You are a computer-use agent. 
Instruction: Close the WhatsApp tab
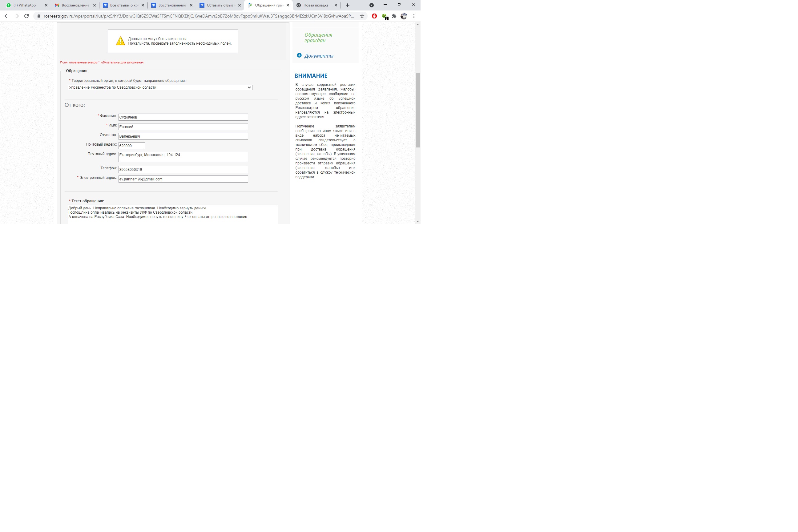(x=46, y=5)
